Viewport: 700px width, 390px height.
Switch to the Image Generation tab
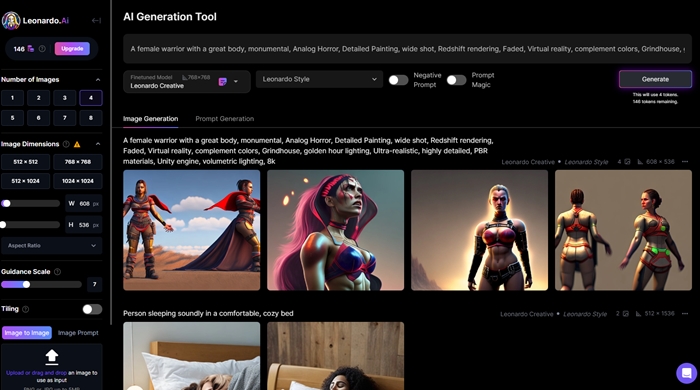[x=150, y=119]
